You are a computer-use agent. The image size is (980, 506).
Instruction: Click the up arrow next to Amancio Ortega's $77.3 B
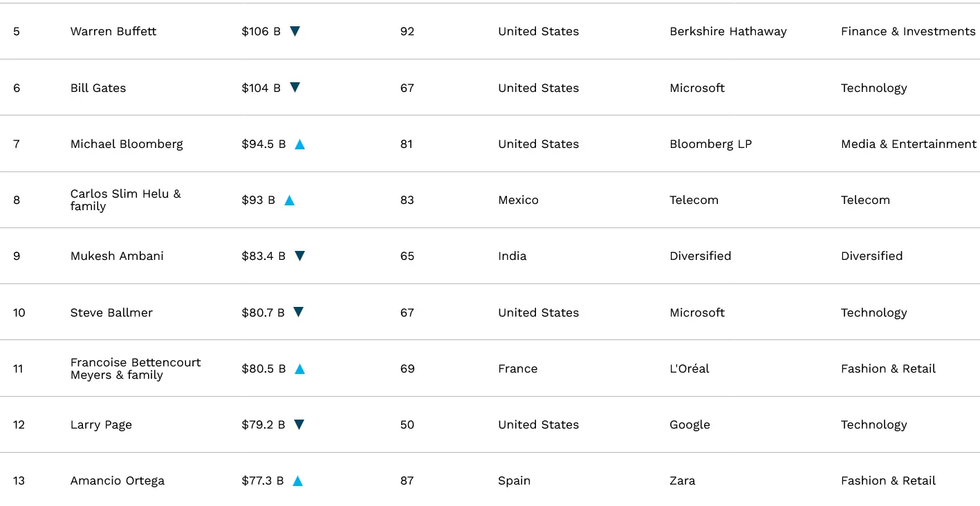297,480
